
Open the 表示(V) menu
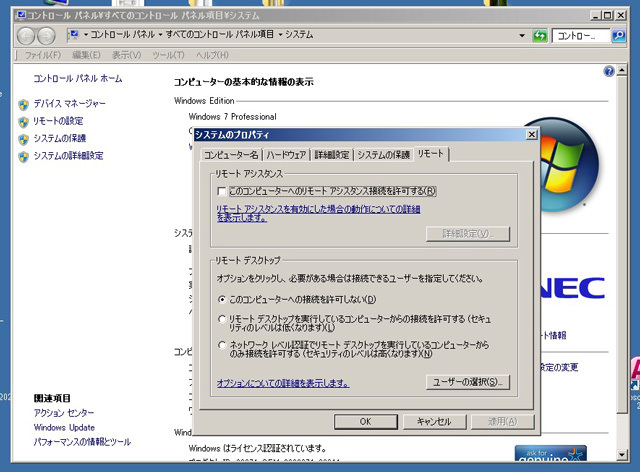[127, 55]
